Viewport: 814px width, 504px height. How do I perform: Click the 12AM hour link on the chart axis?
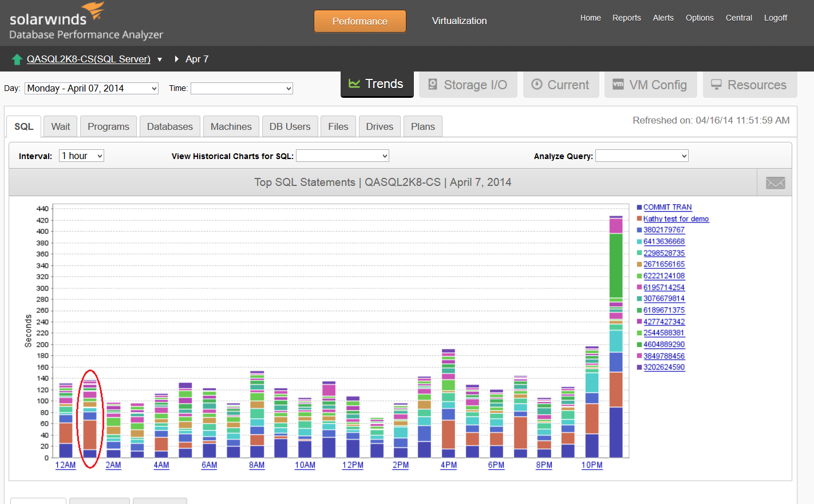65,465
